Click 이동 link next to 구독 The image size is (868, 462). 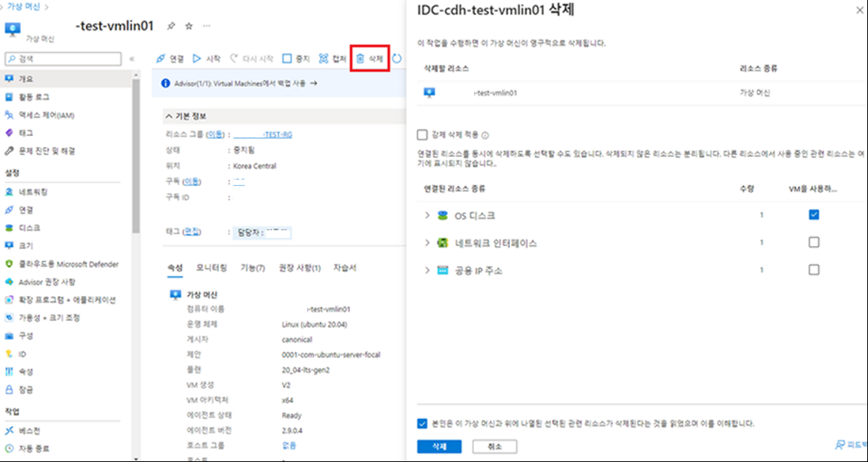[192, 182]
